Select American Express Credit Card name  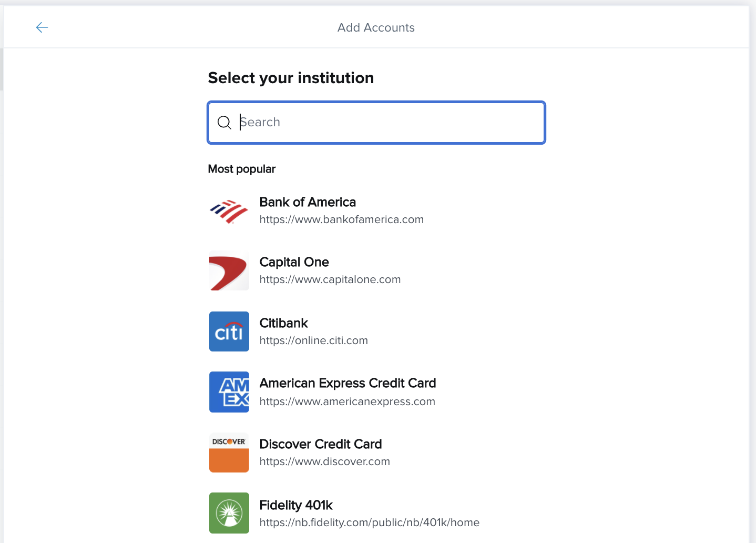[348, 383]
